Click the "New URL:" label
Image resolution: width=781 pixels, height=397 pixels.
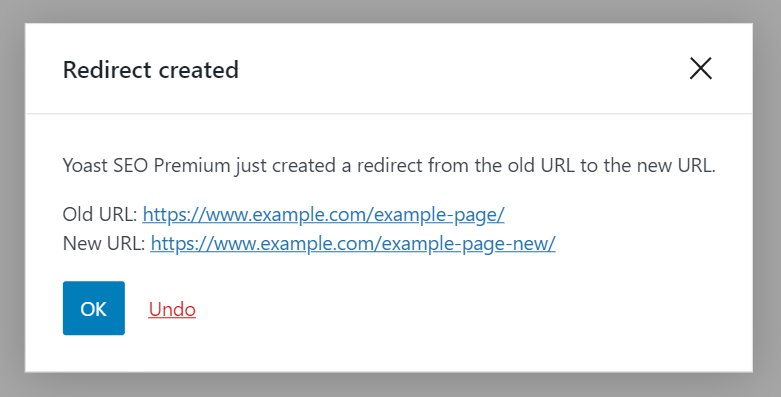(104, 244)
